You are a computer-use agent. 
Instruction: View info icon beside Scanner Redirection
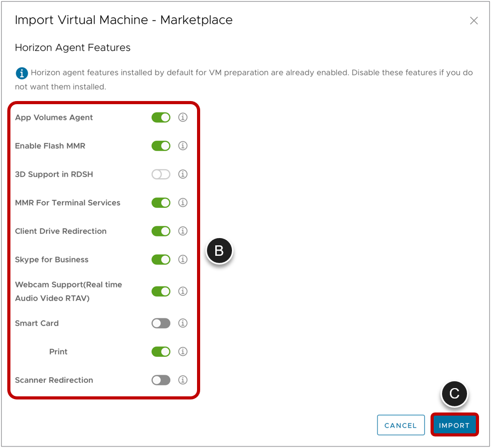pos(182,380)
